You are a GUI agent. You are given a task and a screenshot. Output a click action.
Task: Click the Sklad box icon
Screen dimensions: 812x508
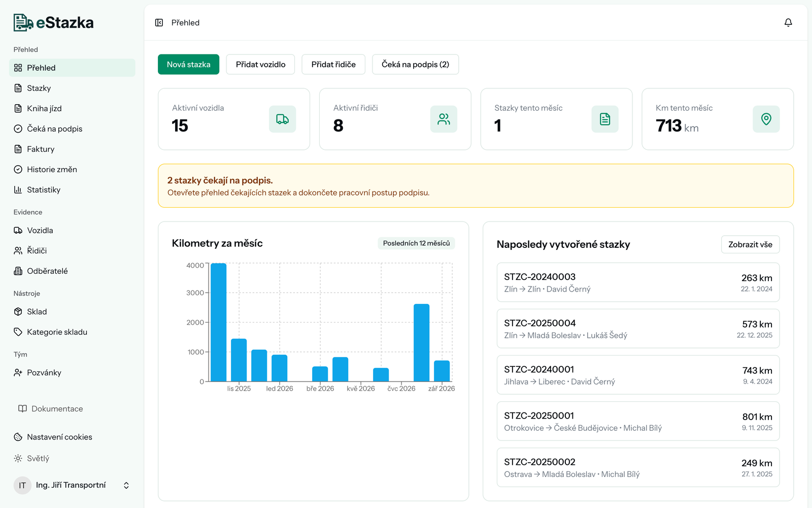(x=18, y=311)
